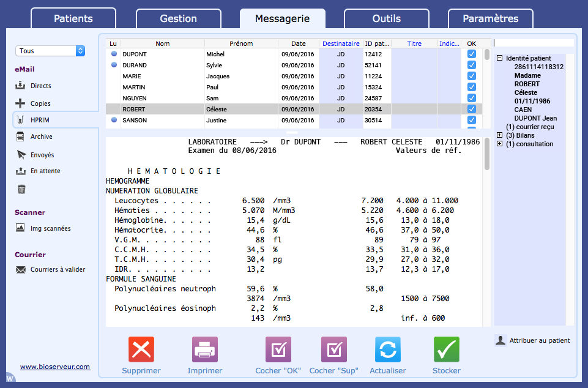
Task: Expand the (1) consultation tree node
Action: tap(499, 144)
